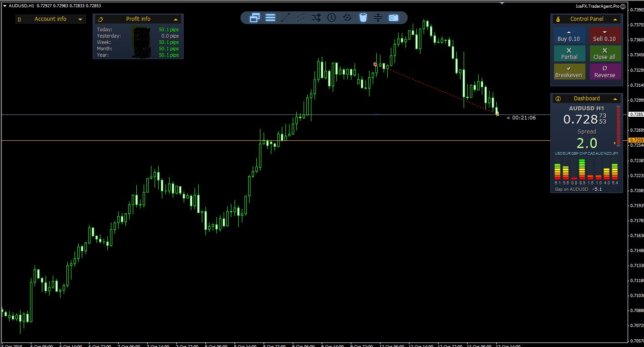Collapse the Control Panel
644x347 pixels.
click(615, 19)
